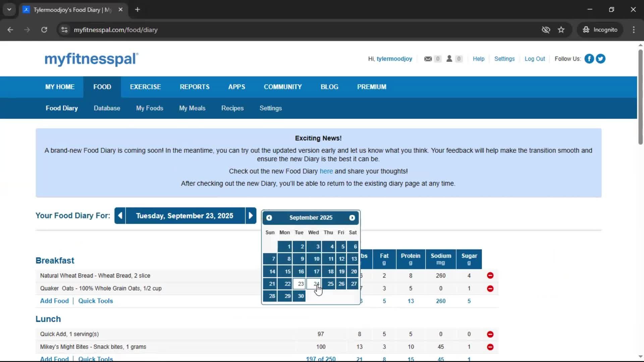Open MY HOME tab
Image resolution: width=644 pixels, height=362 pixels.
coord(60,87)
